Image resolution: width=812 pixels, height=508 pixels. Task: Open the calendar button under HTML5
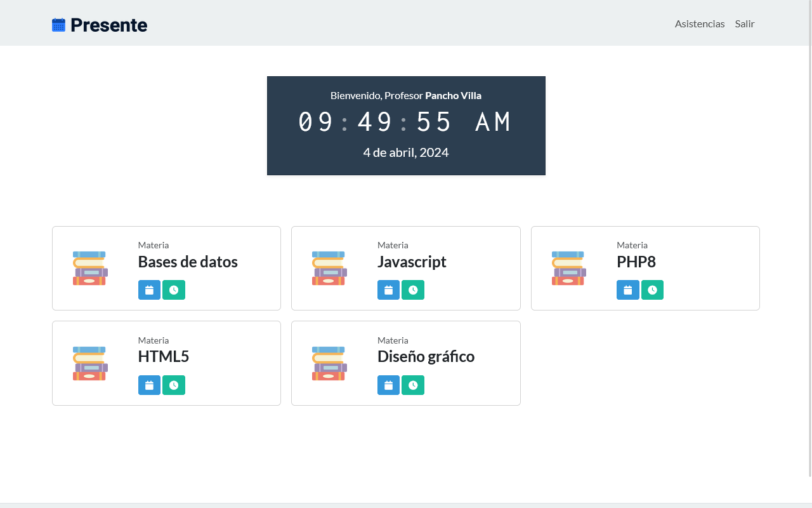[x=149, y=385]
